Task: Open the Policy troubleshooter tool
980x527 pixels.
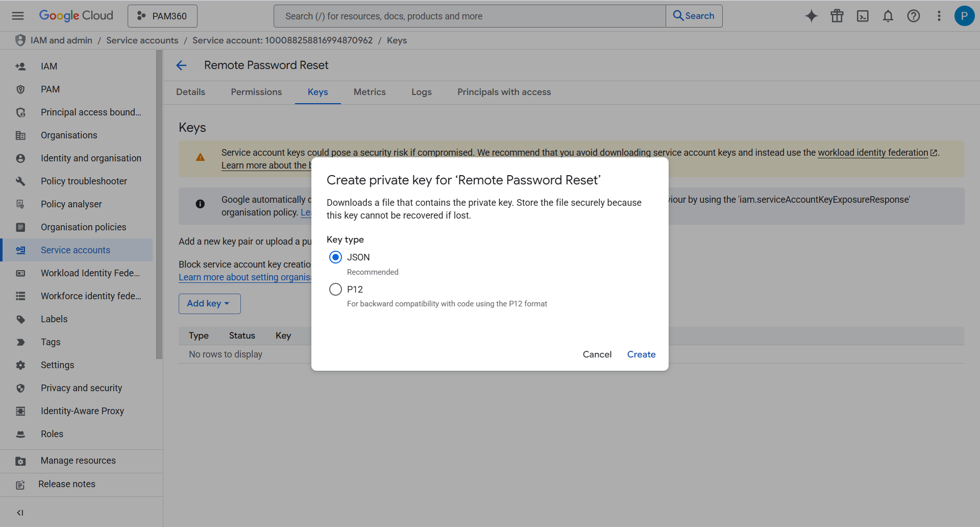Action: point(84,181)
